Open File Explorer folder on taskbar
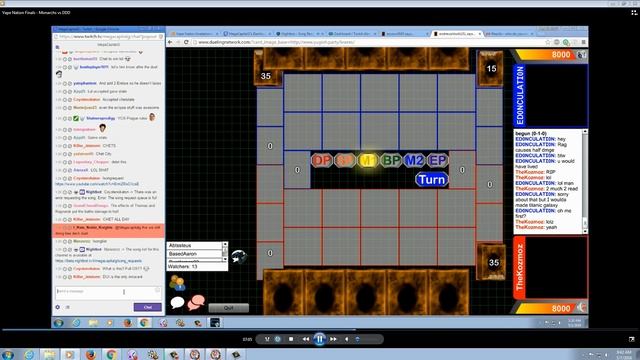The width and height of the screenshot is (640, 360). [49, 354]
